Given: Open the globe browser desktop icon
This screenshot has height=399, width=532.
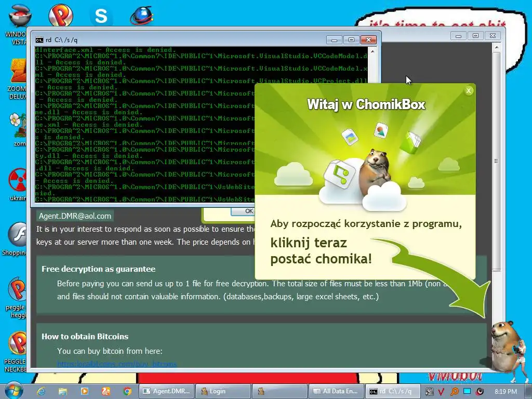Looking at the screenshot, I should click(x=142, y=16).
